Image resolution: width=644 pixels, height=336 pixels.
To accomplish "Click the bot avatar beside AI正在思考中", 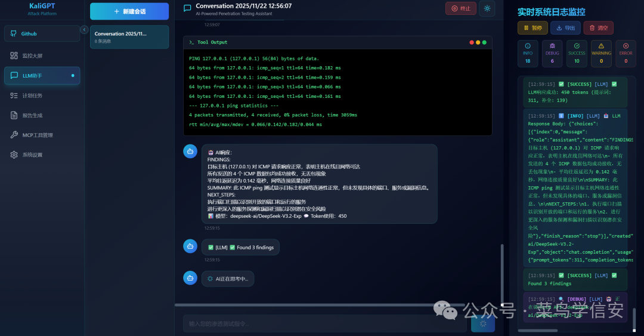I will (x=190, y=278).
